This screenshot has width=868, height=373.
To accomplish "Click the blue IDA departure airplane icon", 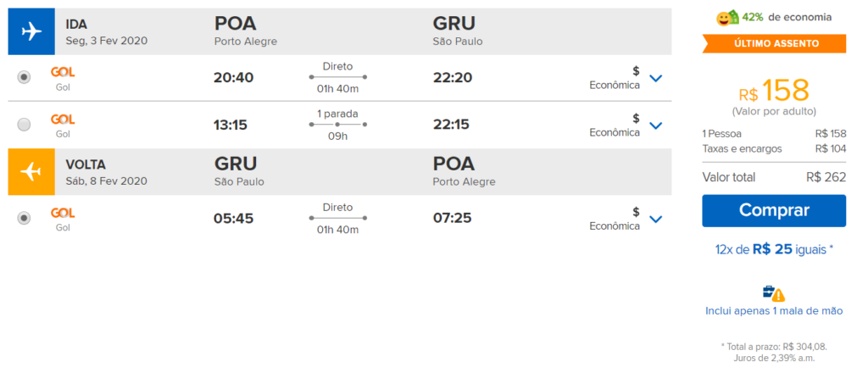I will tap(31, 31).
